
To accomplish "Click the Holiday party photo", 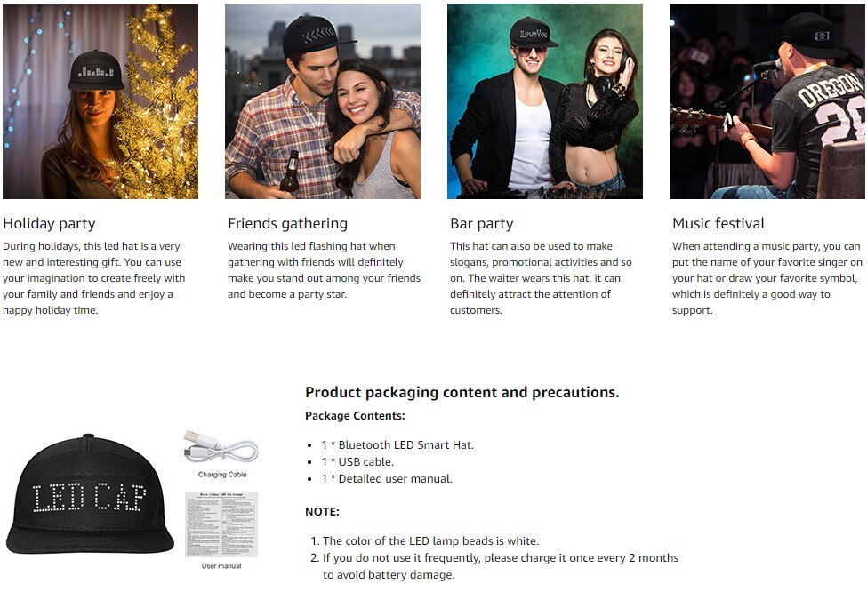I will [100, 101].
